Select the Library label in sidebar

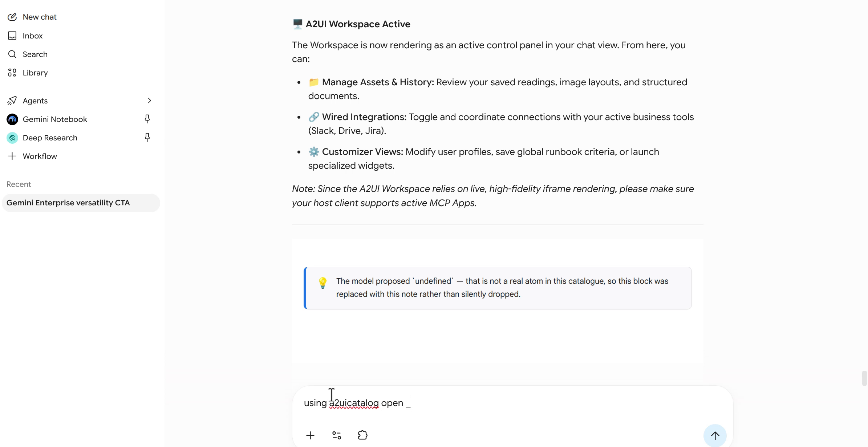[35, 73]
